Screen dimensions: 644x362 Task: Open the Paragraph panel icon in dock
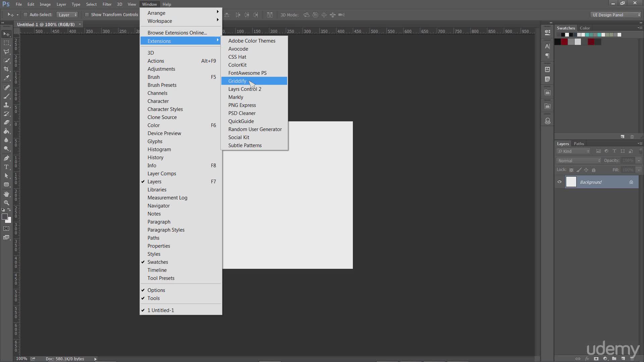tap(547, 56)
